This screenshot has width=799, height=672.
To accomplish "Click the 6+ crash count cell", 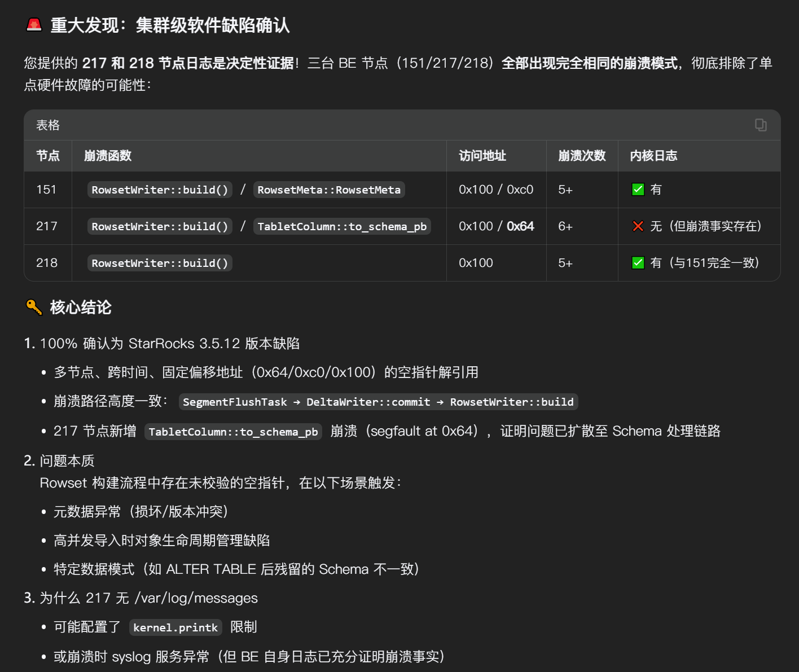I will (x=565, y=226).
